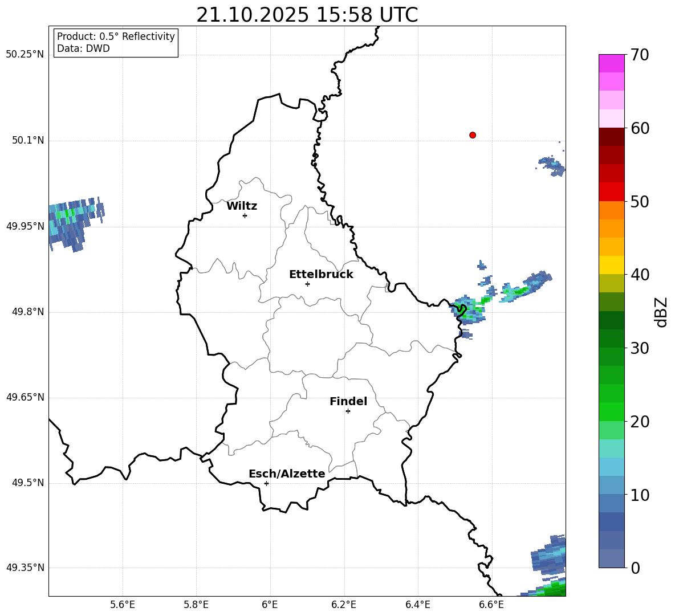Click the colorbar 70 tick label
The image size is (675, 616).
point(640,55)
